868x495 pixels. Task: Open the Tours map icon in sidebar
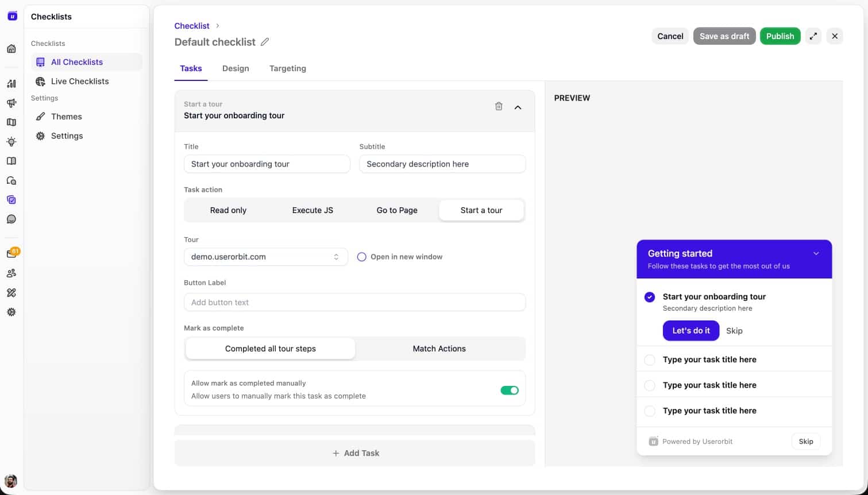(11, 122)
